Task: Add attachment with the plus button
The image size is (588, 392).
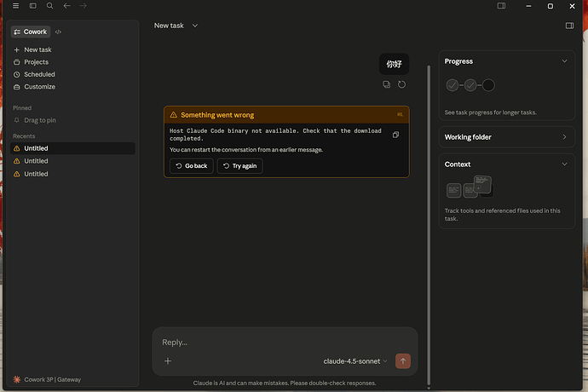Action: (x=168, y=360)
